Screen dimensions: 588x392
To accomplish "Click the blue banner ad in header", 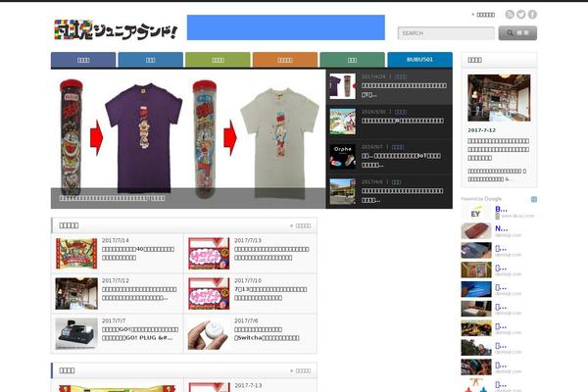I will (286, 27).
